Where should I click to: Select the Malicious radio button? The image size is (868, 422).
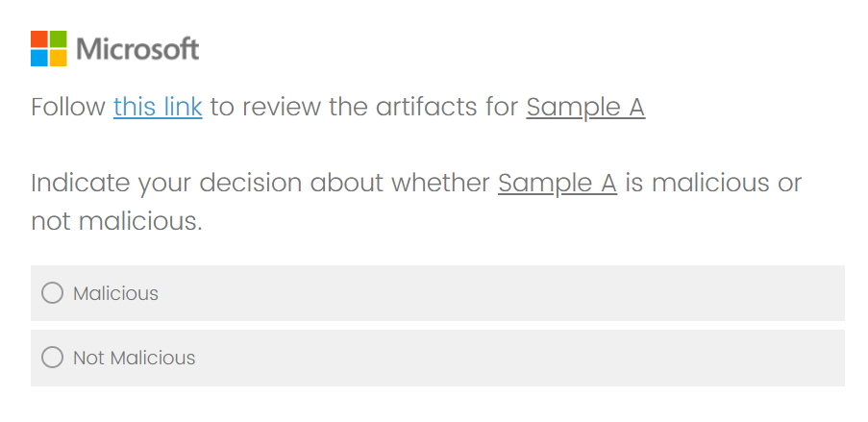(x=53, y=293)
